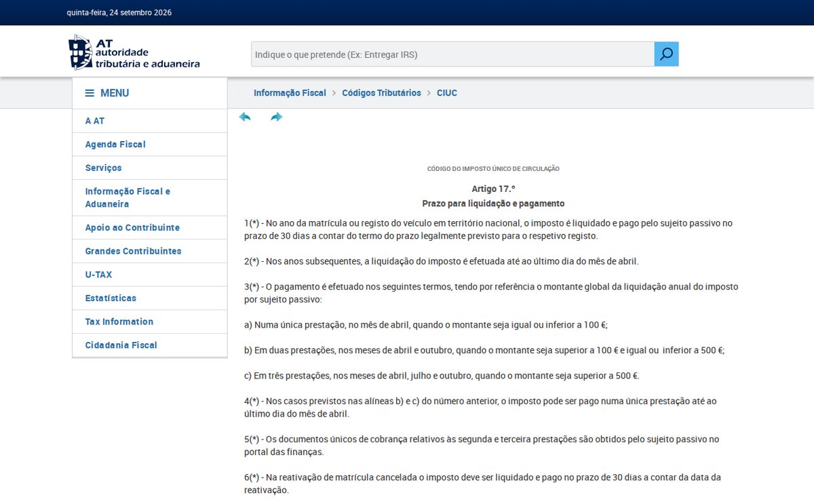Screen dimensions: 814x504
Task: Toggle the hamburger MENU icon
Action: point(90,93)
